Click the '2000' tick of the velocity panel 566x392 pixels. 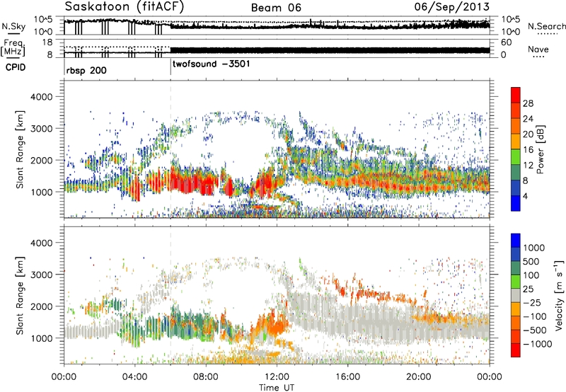pyautogui.click(x=41, y=306)
